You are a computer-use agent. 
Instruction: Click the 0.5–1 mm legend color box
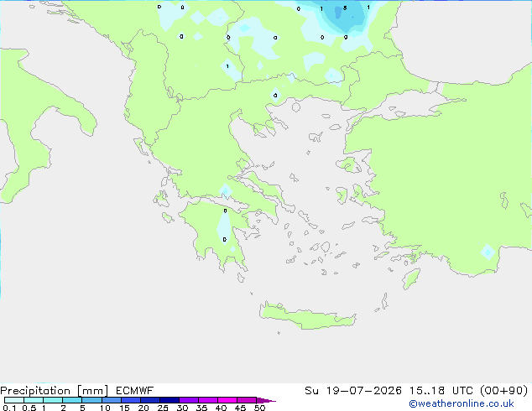[x=34, y=400]
